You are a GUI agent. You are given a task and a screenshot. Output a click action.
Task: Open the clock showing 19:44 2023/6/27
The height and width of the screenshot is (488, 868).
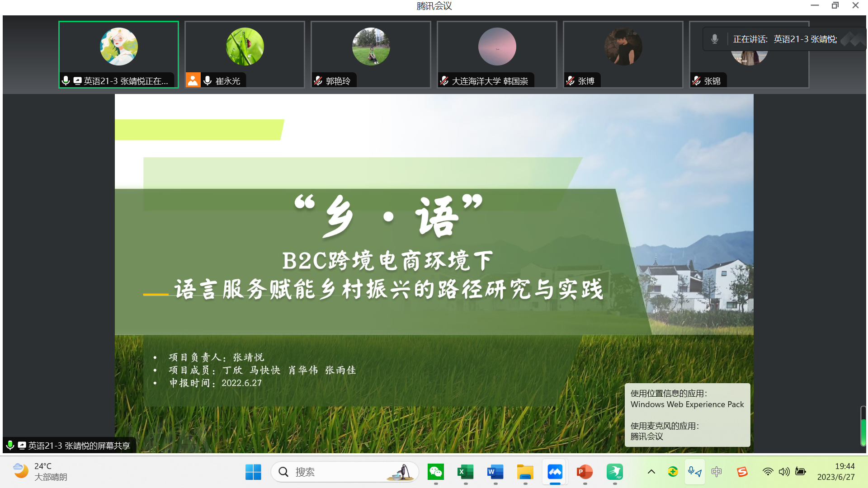click(x=836, y=472)
